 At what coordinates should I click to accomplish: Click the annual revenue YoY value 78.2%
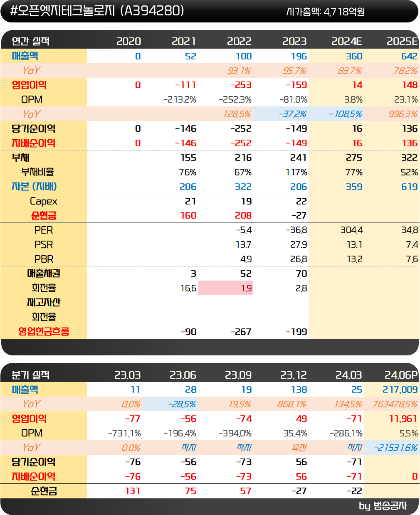(405, 71)
